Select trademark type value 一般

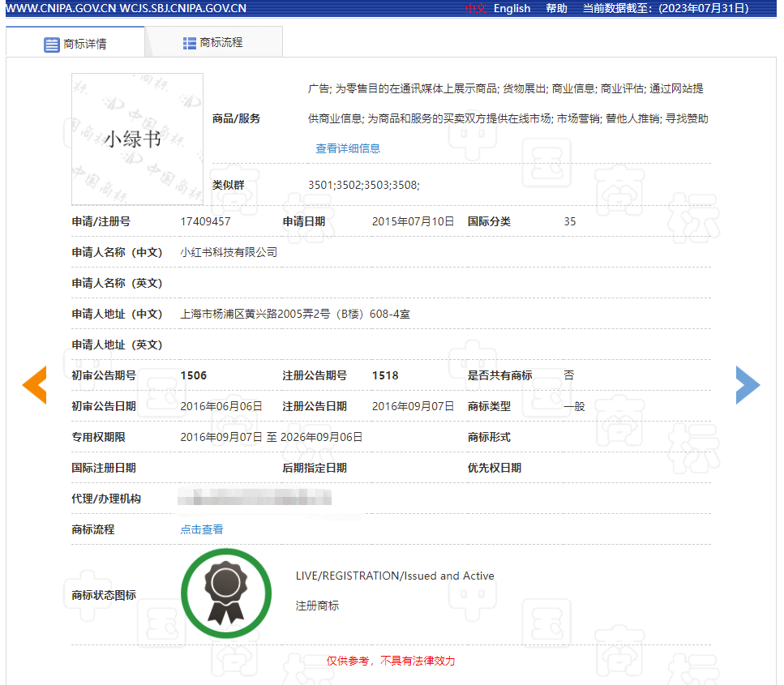[575, 406]
